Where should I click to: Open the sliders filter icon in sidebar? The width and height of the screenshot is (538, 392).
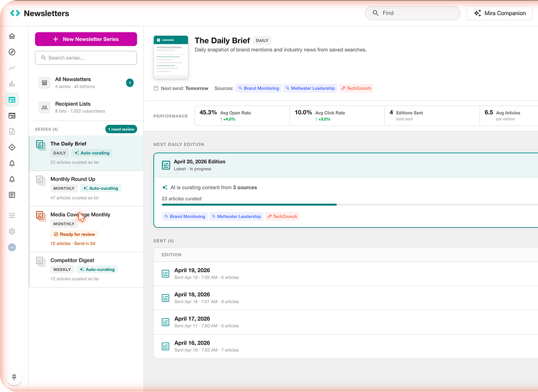(x=12, y=216)
